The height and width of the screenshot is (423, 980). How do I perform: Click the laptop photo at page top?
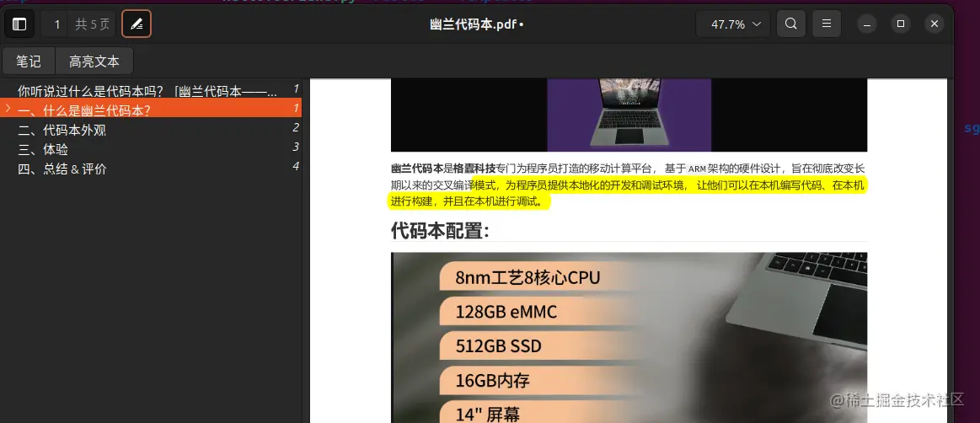629,115
